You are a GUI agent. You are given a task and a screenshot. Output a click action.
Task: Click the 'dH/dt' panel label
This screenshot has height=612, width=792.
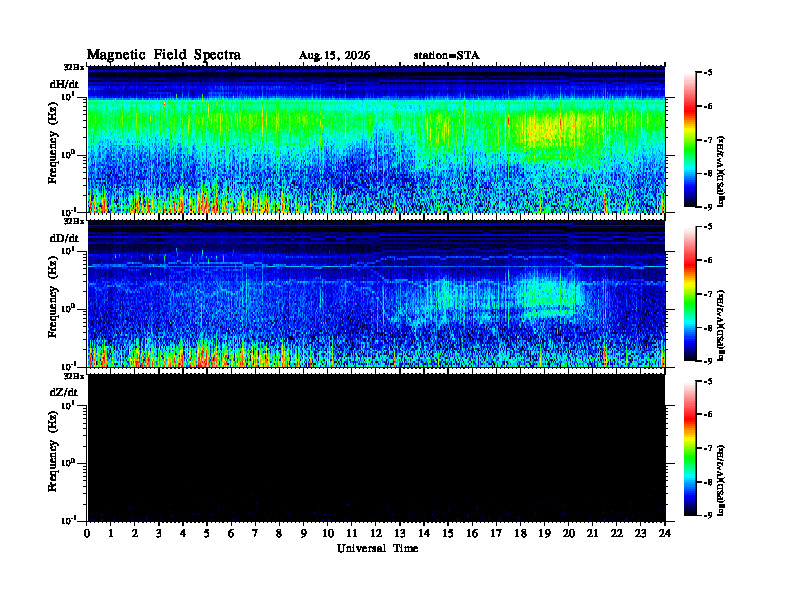64,84
